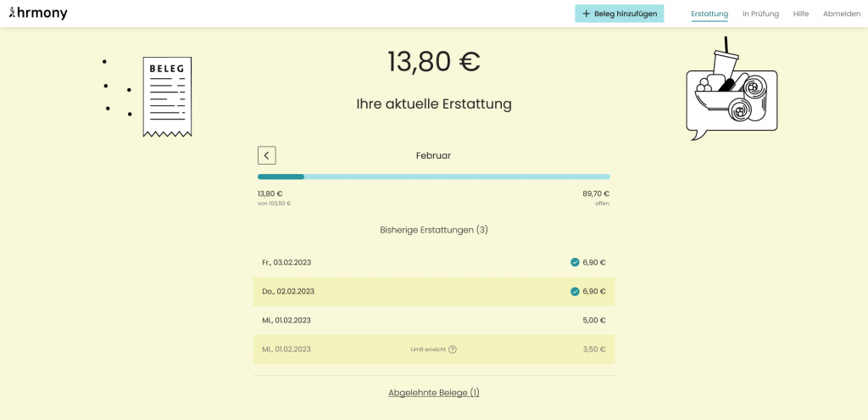
Task: Expand Abgelehnte Belege (1) section
Action: pyautogui.click(x=434, y=393)
